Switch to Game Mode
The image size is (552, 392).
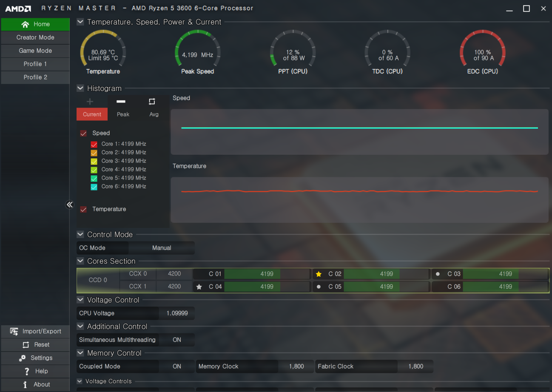coord(35,51)
